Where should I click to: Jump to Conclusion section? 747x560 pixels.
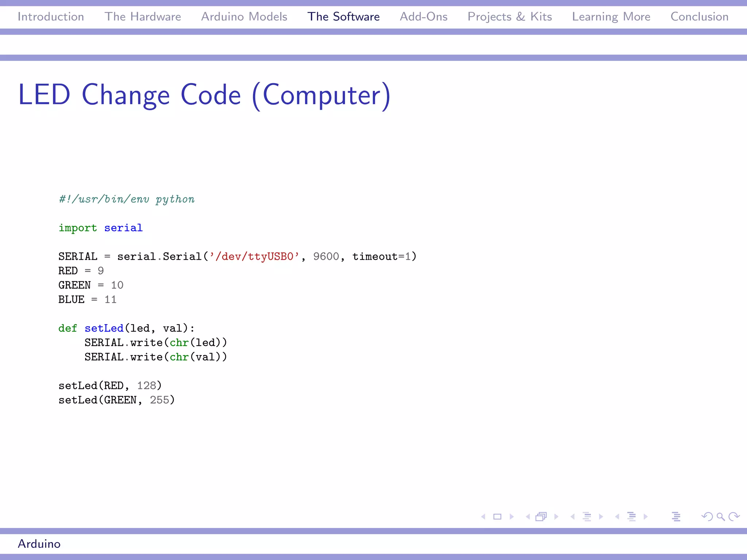699,17
